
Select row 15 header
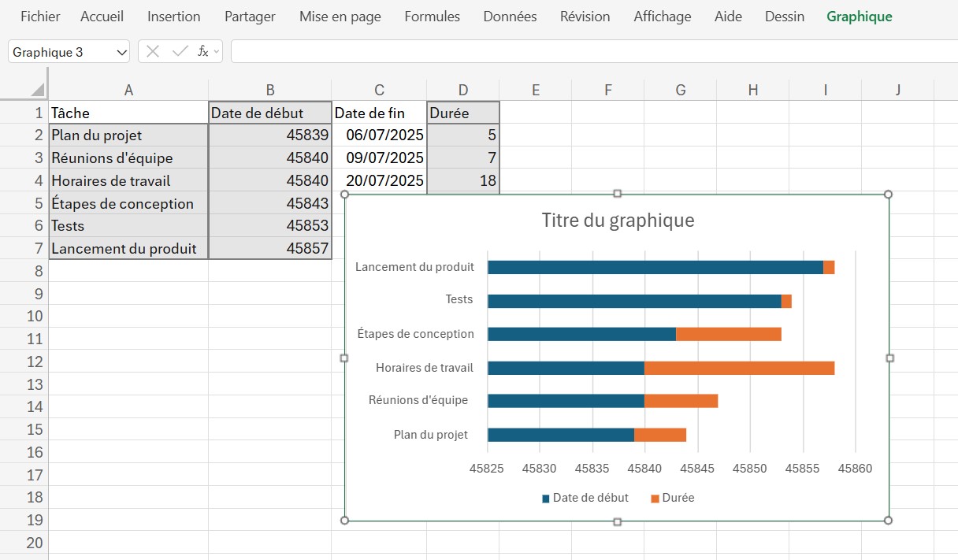click(24, 429)
